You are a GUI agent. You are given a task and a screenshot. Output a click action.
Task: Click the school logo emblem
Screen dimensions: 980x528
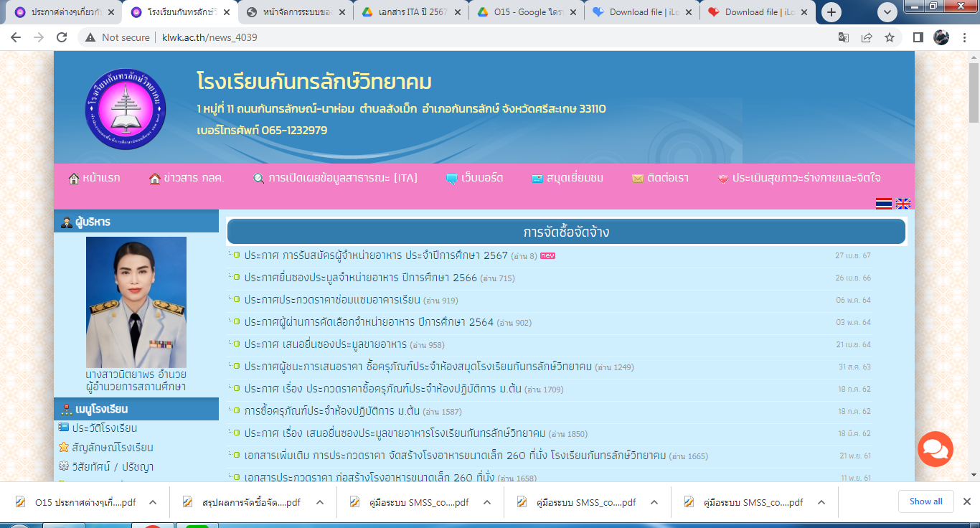tap(126, 109)
